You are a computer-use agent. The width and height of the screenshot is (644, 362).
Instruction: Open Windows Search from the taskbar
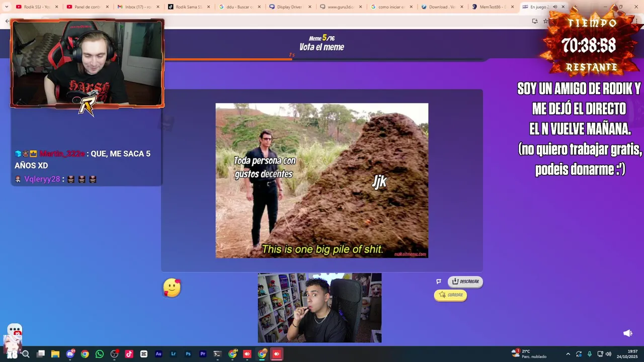pyautogui.click(x=26, y=354)
